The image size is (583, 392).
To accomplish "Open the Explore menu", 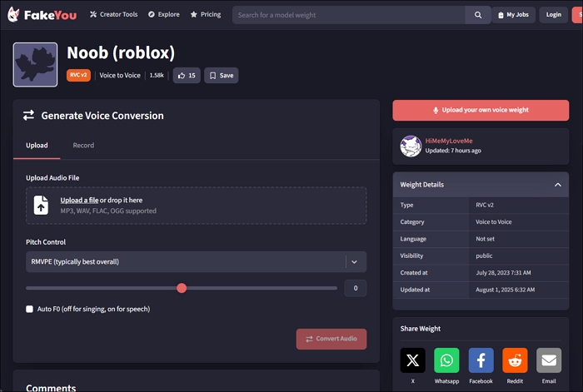I will 164,14.
